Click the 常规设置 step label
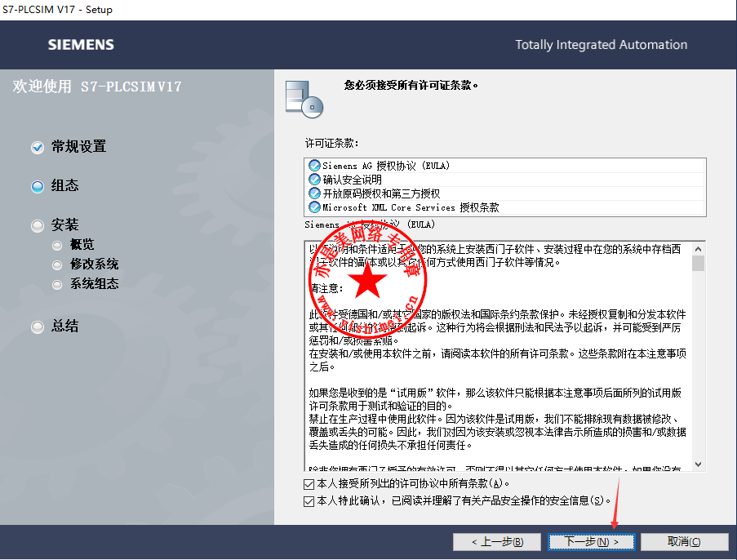The width and height of the screenshot is (737, 560). pyautogui.click(x=79, y=147)
